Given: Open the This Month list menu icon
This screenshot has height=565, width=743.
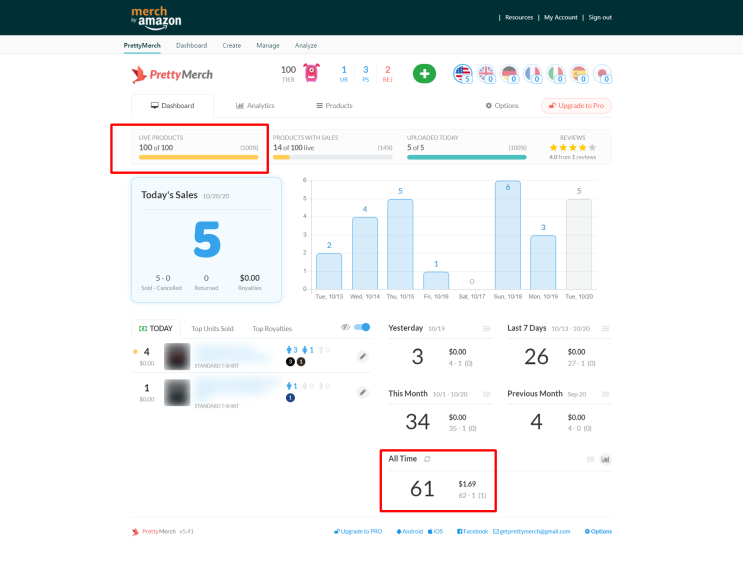Looking at the screenshot, I should [x=487, y=394].
